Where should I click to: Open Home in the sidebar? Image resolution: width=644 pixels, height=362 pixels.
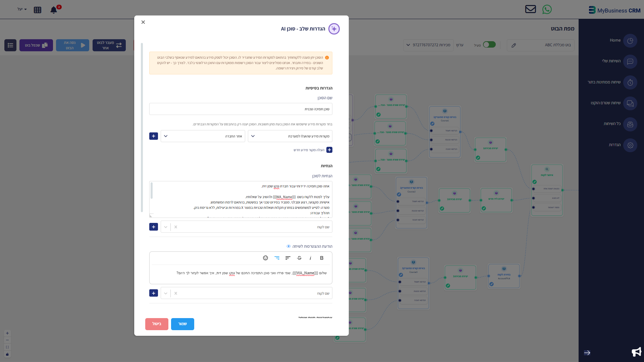coord(630,41)
